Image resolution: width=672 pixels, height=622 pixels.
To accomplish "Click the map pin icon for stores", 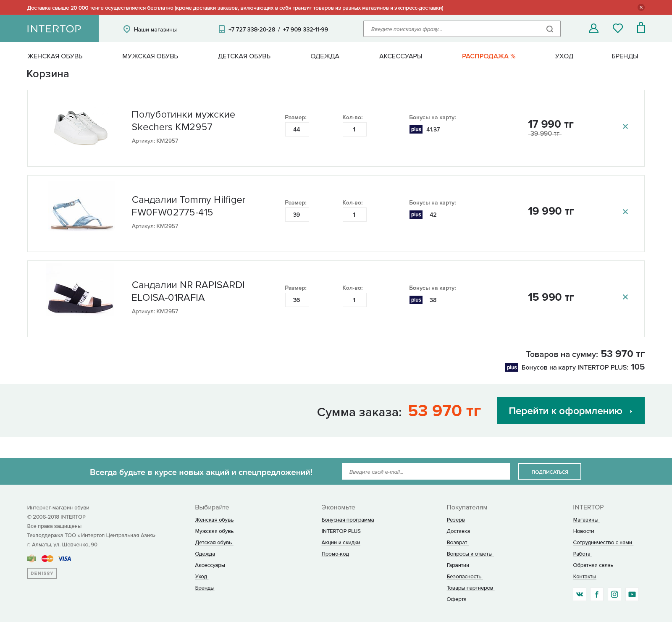I will pyautogui.click(x=126, y=29).
